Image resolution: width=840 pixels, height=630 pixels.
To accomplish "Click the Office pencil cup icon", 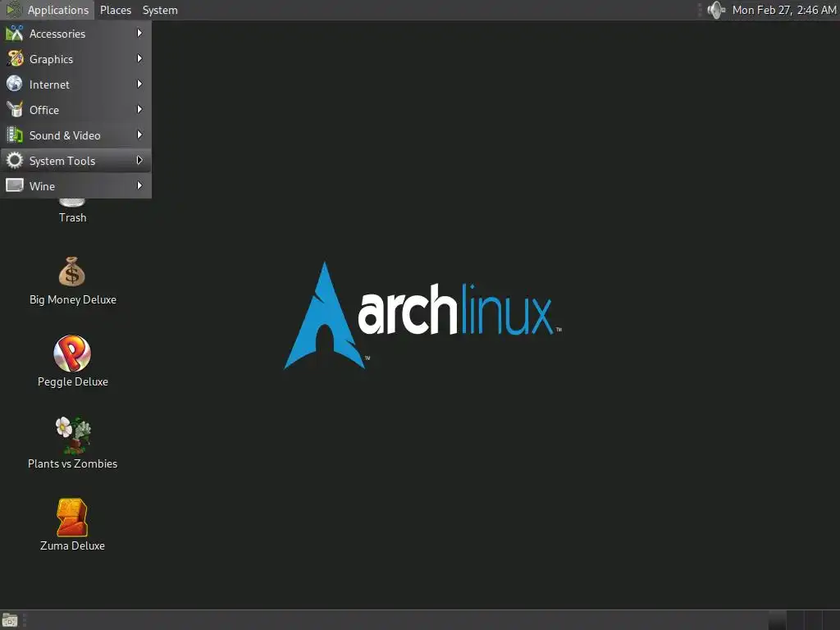I will coord(15,109).
